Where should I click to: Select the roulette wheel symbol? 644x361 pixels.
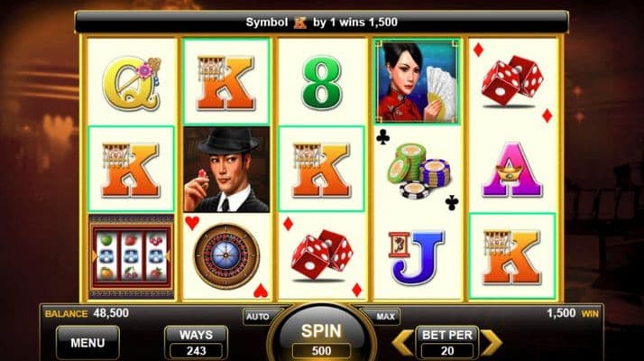(x=226, y=255)
